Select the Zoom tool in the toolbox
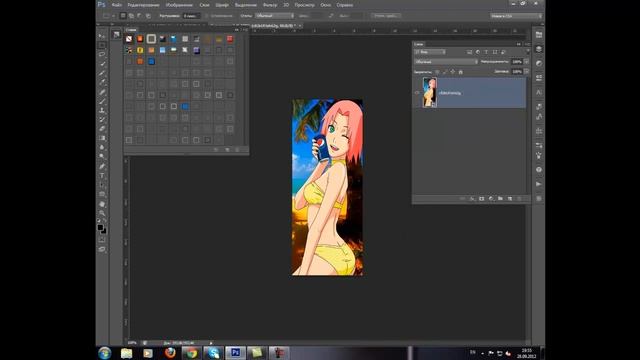Screen dimensions: 640x360 [102, 213]
